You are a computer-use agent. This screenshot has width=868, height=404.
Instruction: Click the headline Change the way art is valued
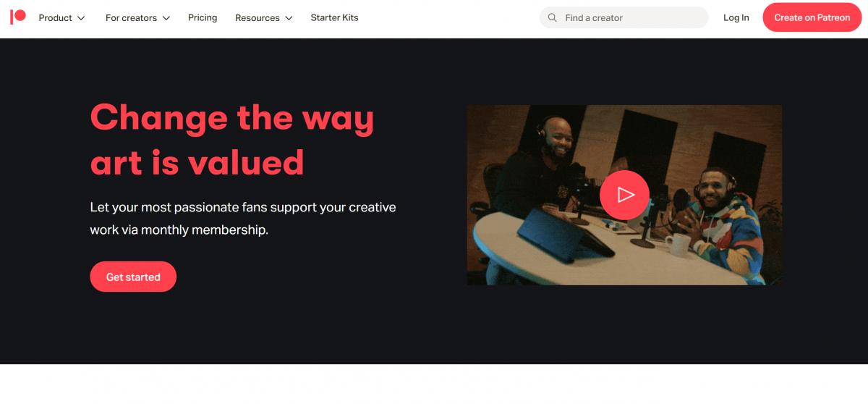pyautogui.click(x=232, y=140)
